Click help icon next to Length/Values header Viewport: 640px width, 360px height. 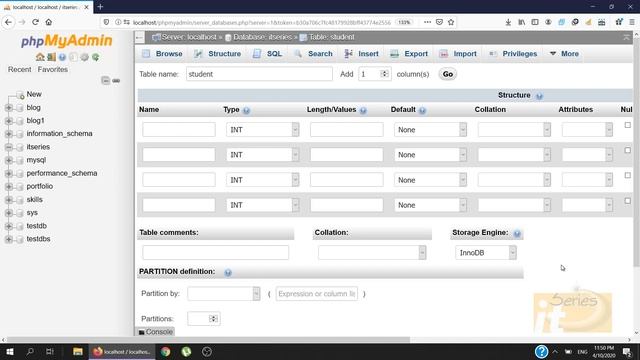[363, 110]
